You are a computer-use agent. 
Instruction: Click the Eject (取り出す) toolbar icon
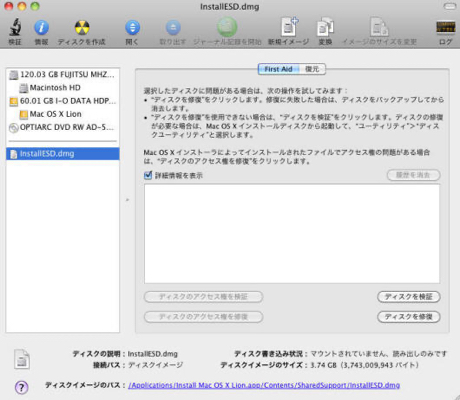pyautogui.click(x=173, y=27)
